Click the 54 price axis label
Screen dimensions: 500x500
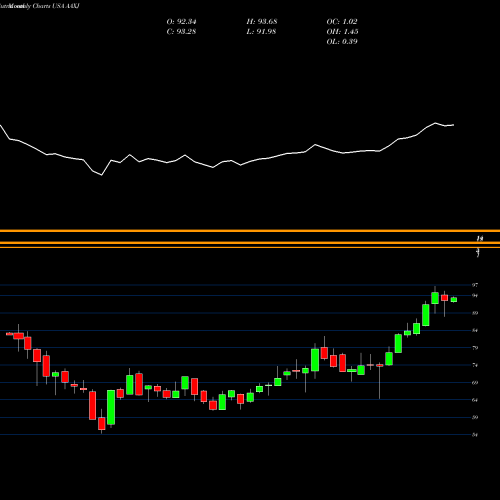[x=475, y=435]
